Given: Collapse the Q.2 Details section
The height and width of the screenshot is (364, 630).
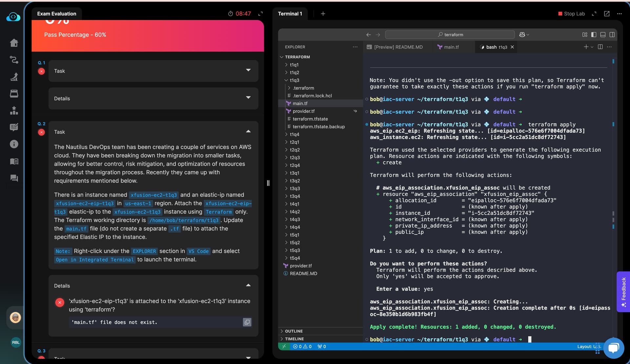Looking at the screenshot, I should 248,285.
